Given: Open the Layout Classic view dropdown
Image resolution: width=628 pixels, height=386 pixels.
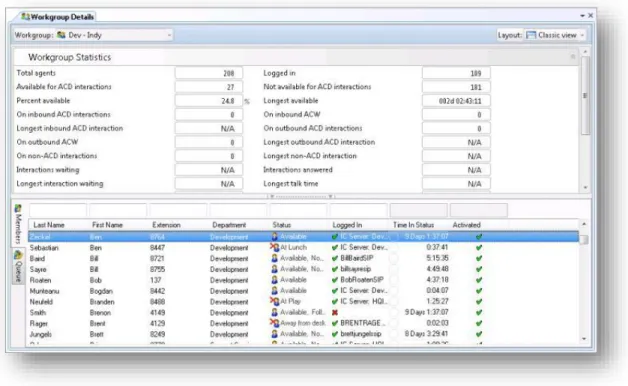Looking at the screenshot, I should coord(556,35).
